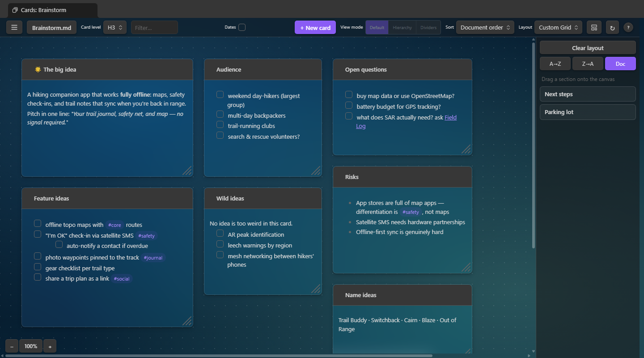This screenshot has width=644, height=358.
Task: Click the resize handle of Risks card
Action: coord(466,268)
